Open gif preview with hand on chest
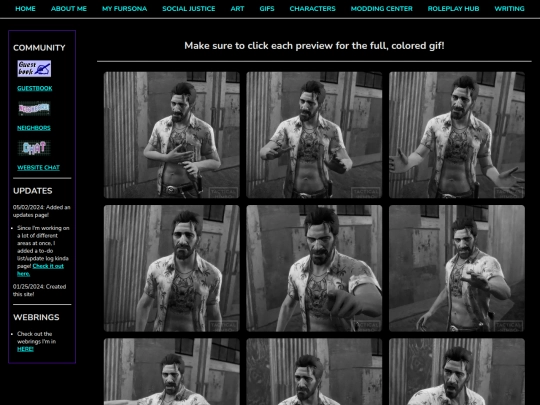The width and height of the screenshot is (540, 405). [172, 135]
